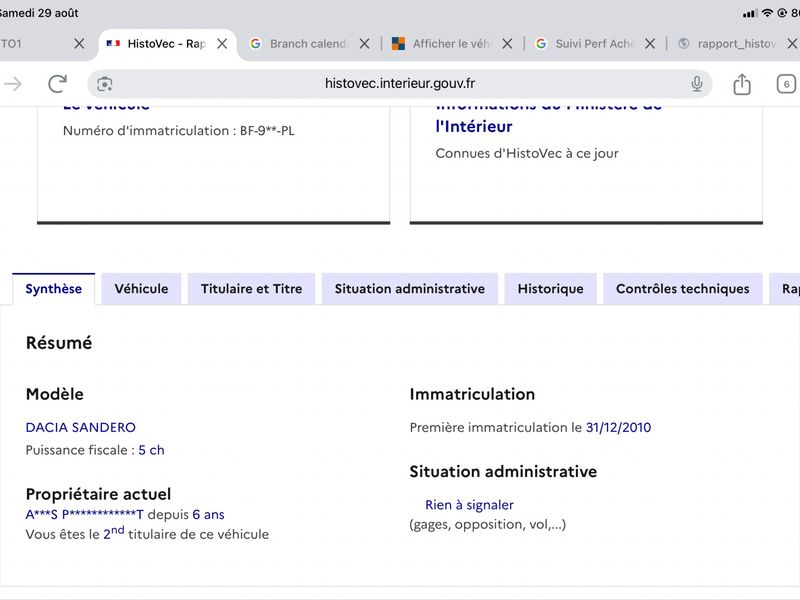The width and height of the screenshot is (800, 600).
Task: Tap the forward navigation arrow
Action: pyautogui.click(x=13, y=84)
